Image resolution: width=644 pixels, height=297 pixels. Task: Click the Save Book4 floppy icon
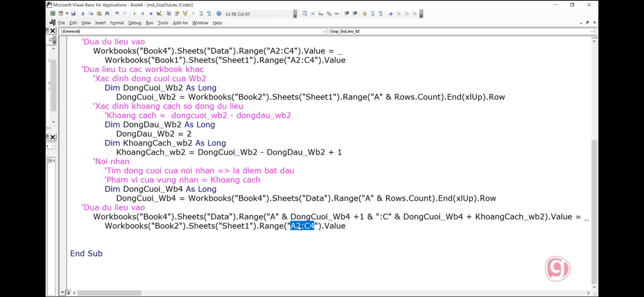pyautogui.click(x=73, y=14)
